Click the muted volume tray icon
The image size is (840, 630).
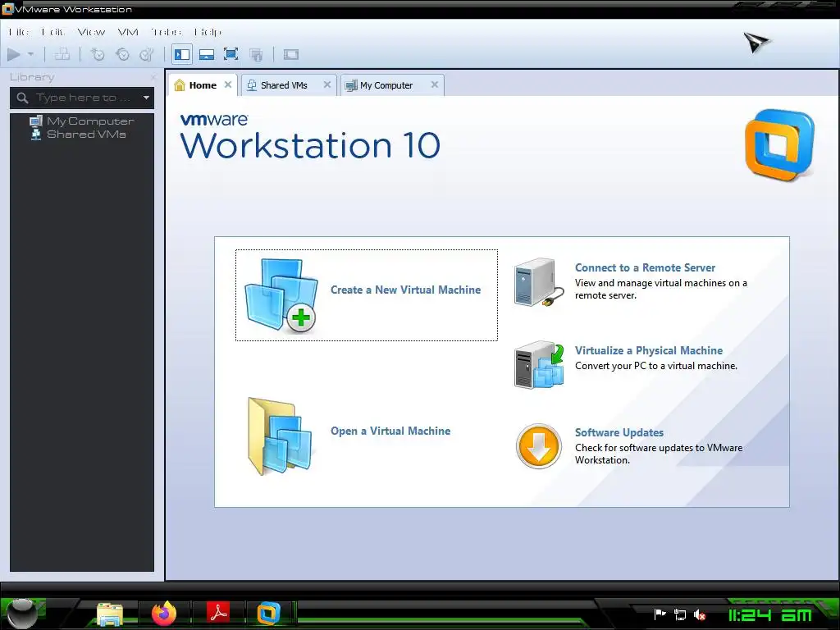[699, 615]
